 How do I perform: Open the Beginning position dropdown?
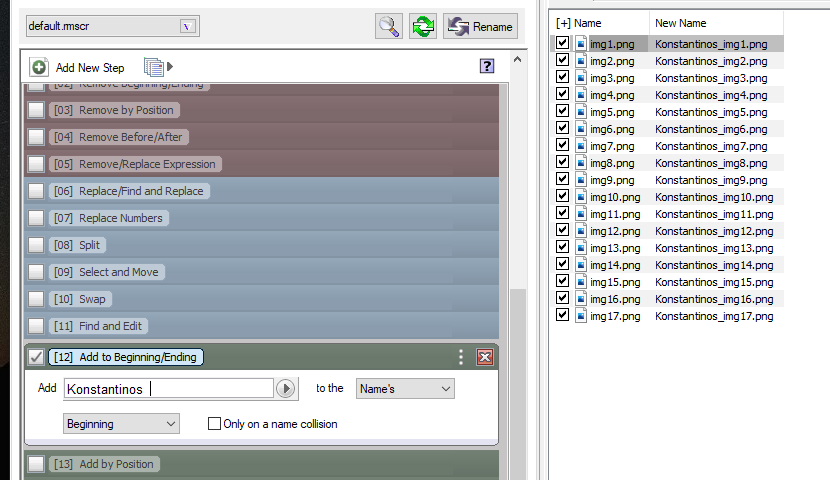point(121,424)
